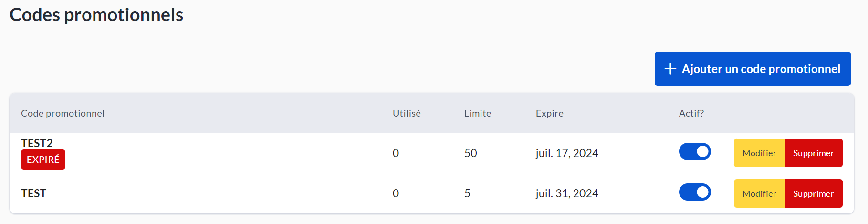This screenshot has height=224, width=868.
Task: Delete the TEST2 code with Supprimer
Action: click(x=813, y=153)
